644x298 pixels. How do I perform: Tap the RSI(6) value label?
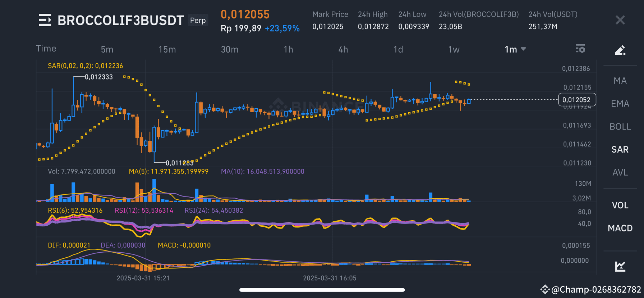75,211
